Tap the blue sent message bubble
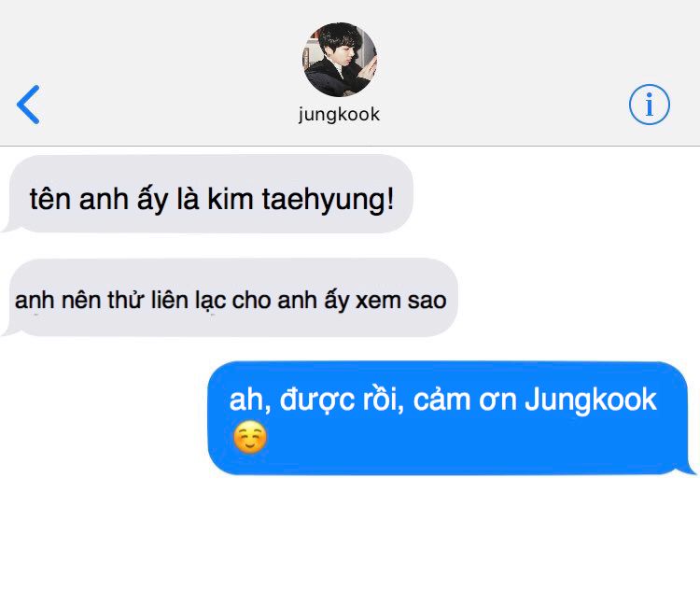 pos(449,418)
